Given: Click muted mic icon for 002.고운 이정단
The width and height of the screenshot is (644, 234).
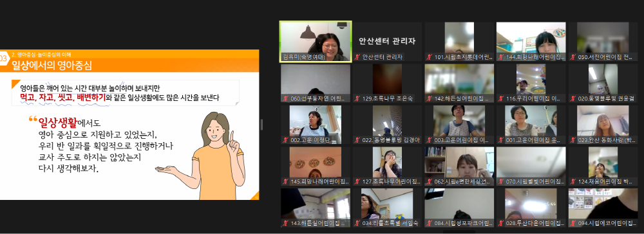Looking at the screenshot, I should [285, 140].
